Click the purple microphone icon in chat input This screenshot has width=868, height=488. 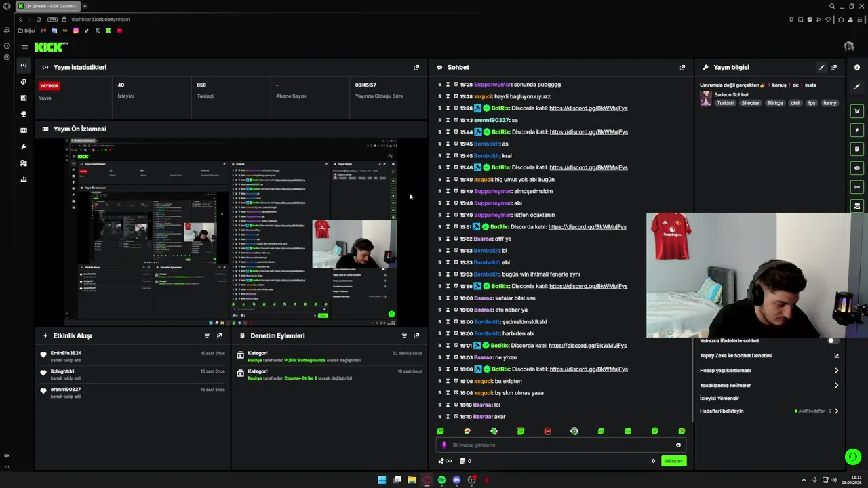[444, 445]
